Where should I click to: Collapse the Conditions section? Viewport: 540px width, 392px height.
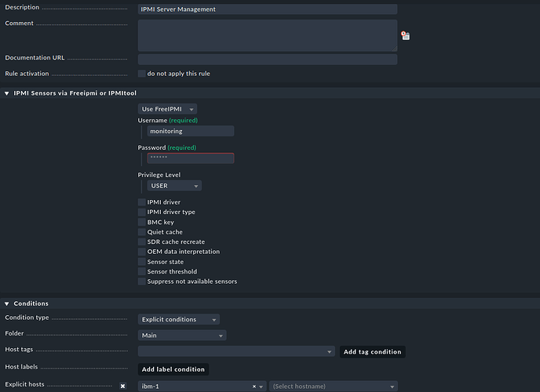(6, 303)
